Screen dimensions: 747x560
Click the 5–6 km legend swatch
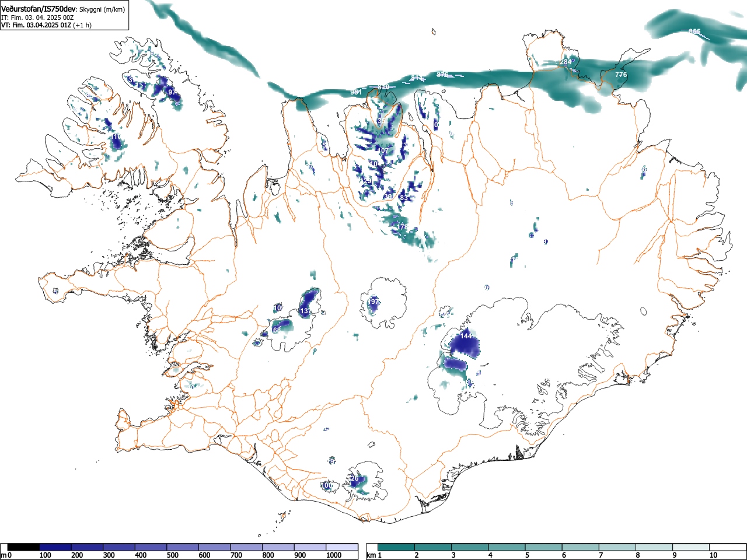[x=543, y=547]
